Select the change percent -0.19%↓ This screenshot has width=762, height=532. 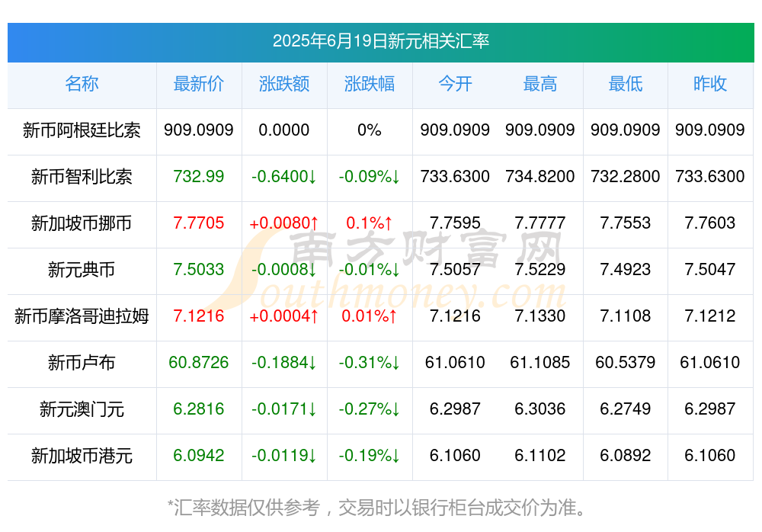pos(370,455)
